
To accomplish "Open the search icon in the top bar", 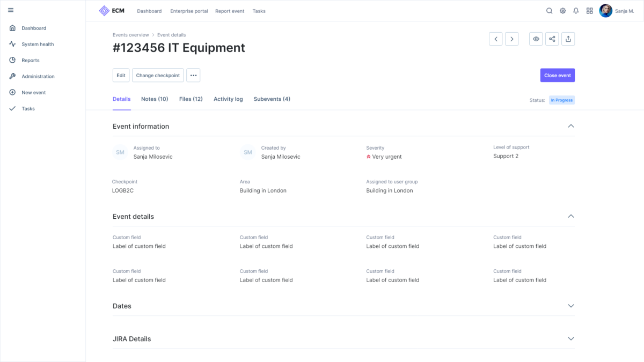I will click(x=549, y=11).
